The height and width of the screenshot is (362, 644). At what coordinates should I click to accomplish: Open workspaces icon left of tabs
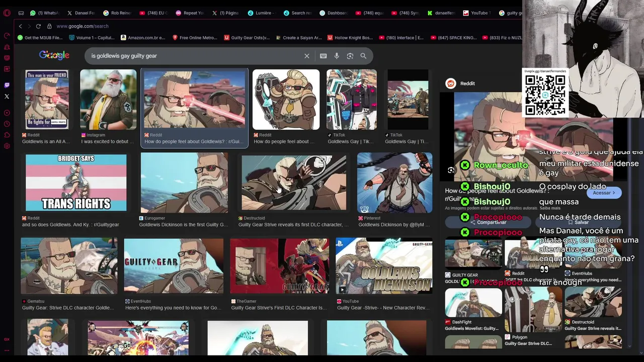(x=21, y=13)
